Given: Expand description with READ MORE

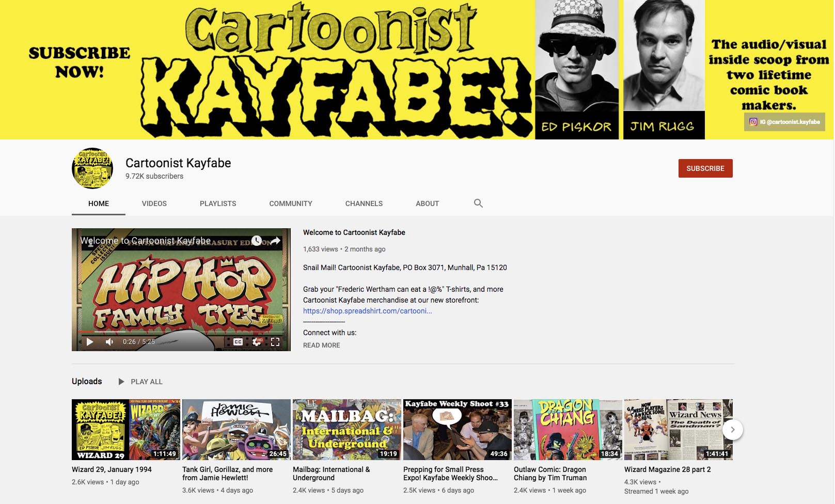Looking at the screenshot, I should 322,345.
